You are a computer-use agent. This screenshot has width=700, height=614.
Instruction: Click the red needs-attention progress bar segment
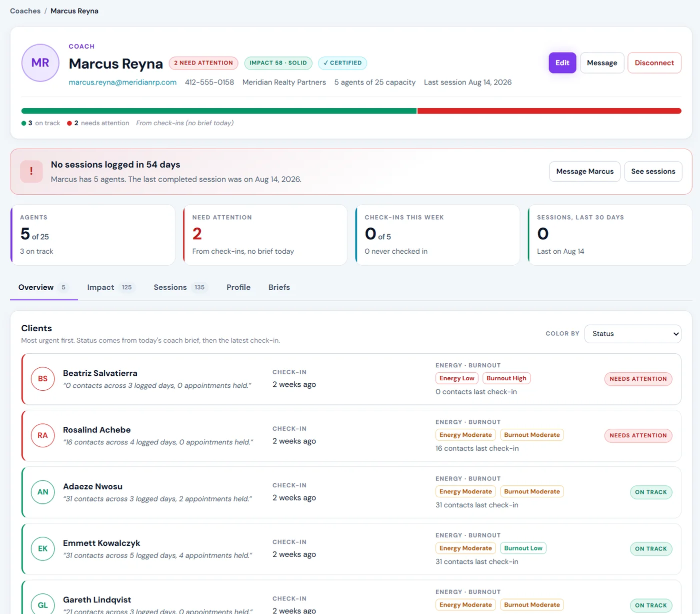pyautogui.click(x=549, y=111)
